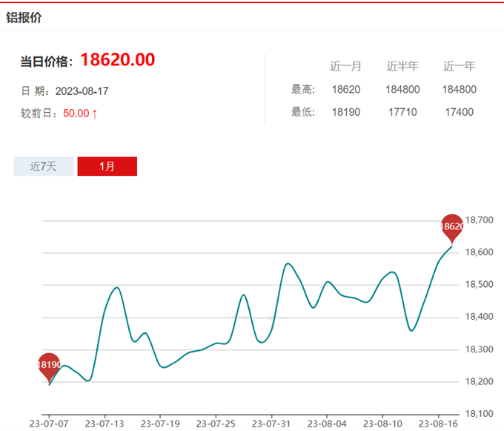Click the 铝报价 heading
504x431 pixels.
(x=24, y=17)
